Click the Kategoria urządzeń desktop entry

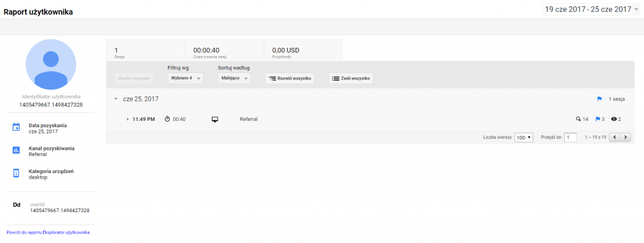[x=51, y=174]
